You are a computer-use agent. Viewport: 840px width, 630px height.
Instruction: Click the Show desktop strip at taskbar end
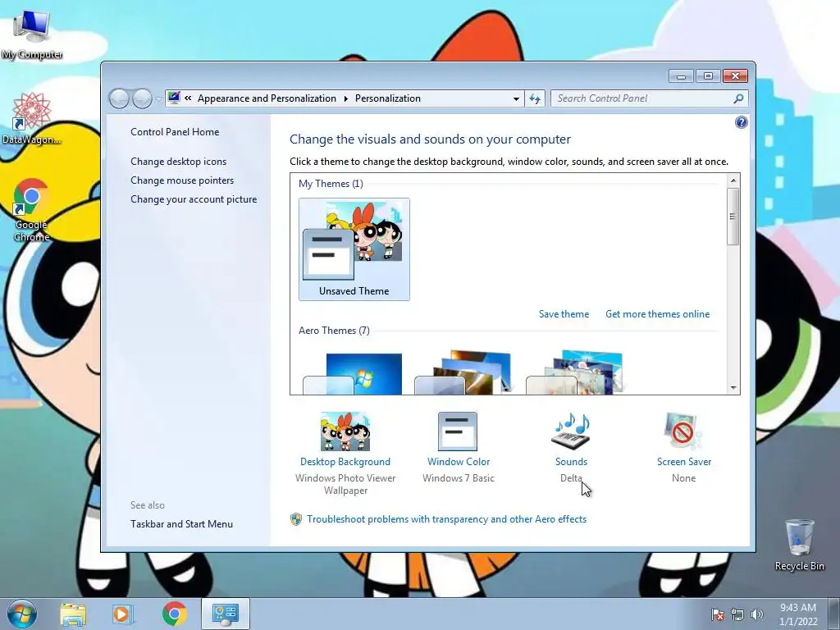[x=834, y=614]
